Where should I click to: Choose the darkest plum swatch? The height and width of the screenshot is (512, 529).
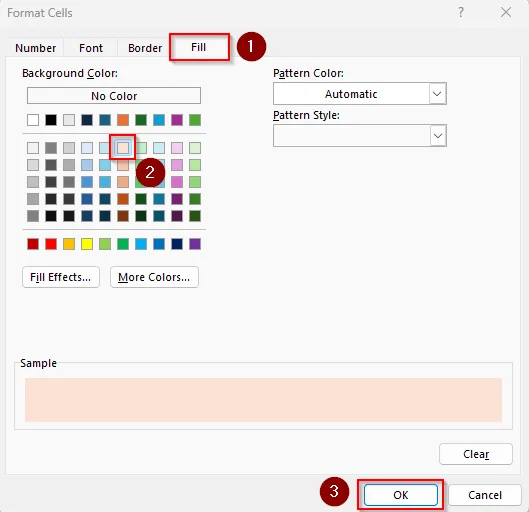click(177, 216)
